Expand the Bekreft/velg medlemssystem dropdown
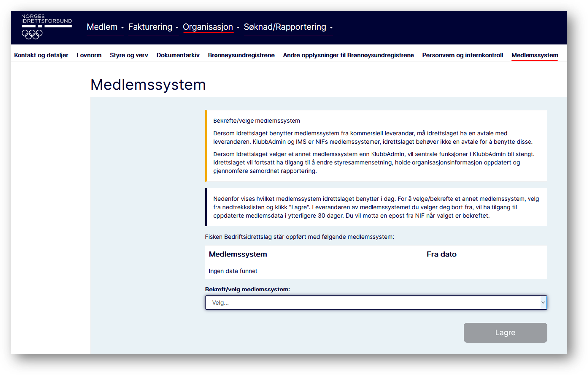Image resolution: width=588 pixels, height=375 pixels. click(376, 303)
